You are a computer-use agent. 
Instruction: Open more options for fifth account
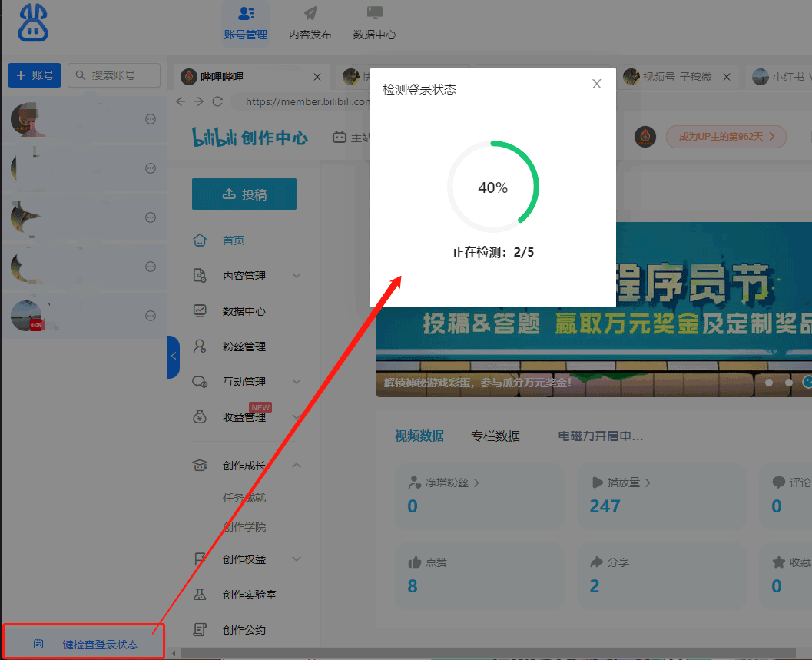click(150, 316)
